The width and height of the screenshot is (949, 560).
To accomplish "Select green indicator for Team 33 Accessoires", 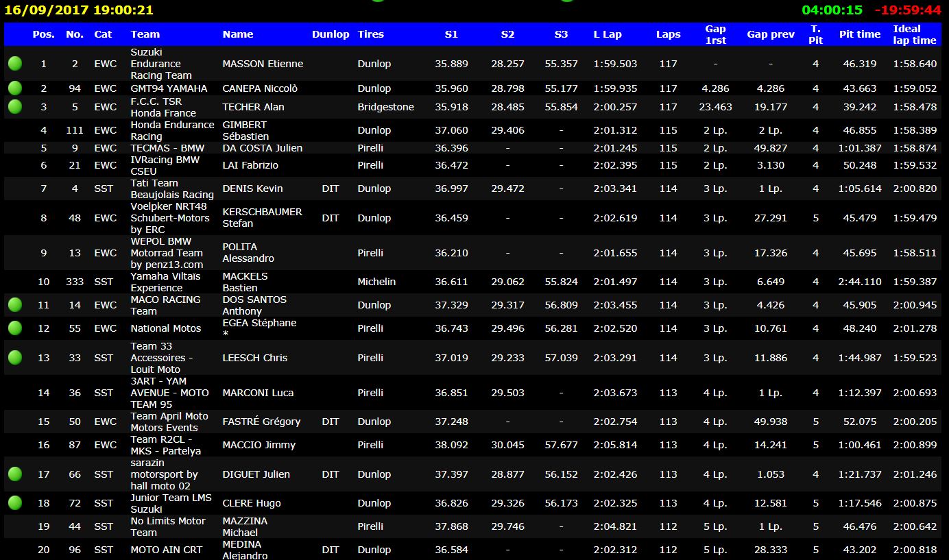I will [15, 358].
